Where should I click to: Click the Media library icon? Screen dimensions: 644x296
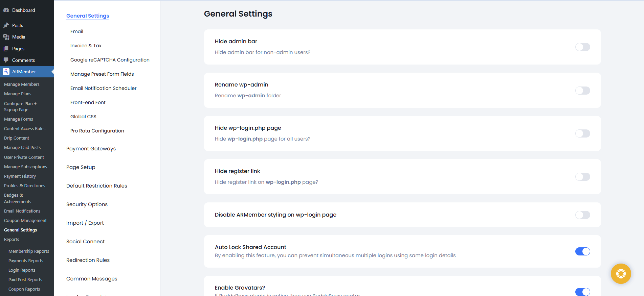pyautogui.click(x=6, y=37)
